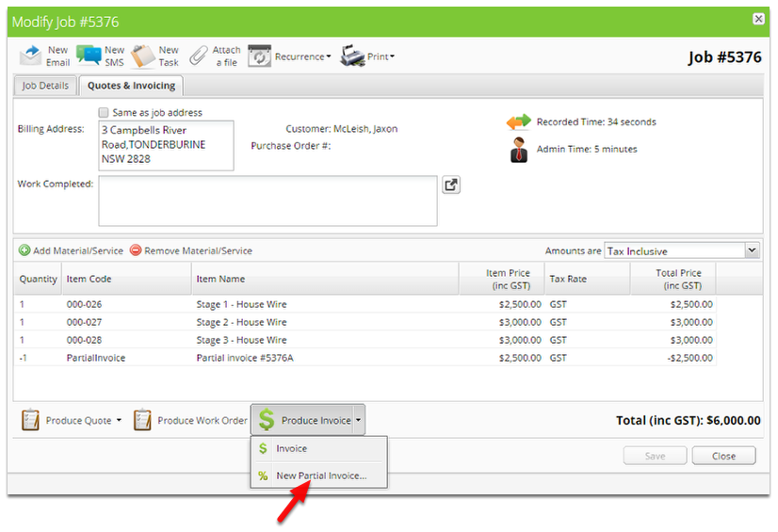Click the Add Material/Service link

[78, 250]
